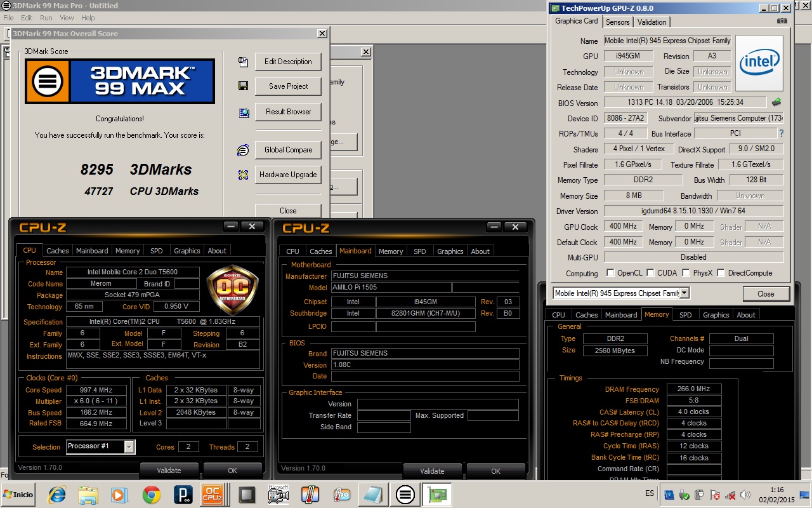Viewport: 812px width, 508px height.
Task: Click the BIOS save chip icon in GPU-Z
Action: [x=776, y=102]
